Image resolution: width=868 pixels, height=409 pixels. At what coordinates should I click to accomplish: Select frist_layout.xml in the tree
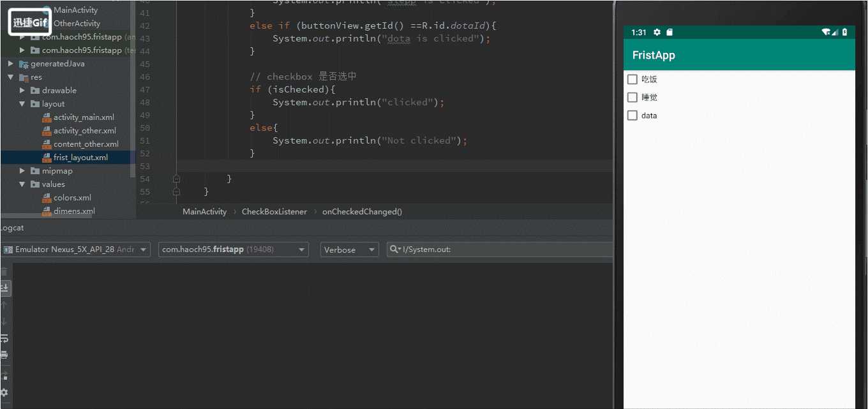(x=80, y=158)
